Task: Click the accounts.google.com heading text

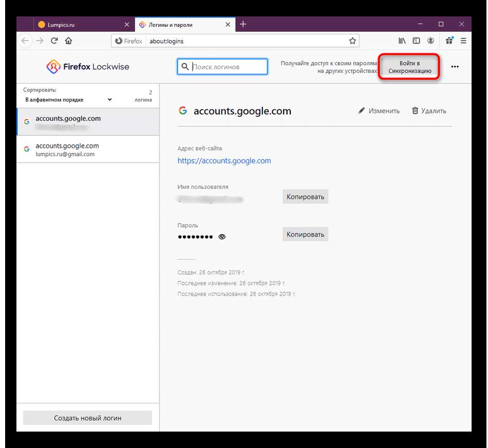Action: (x=242, y=111)
